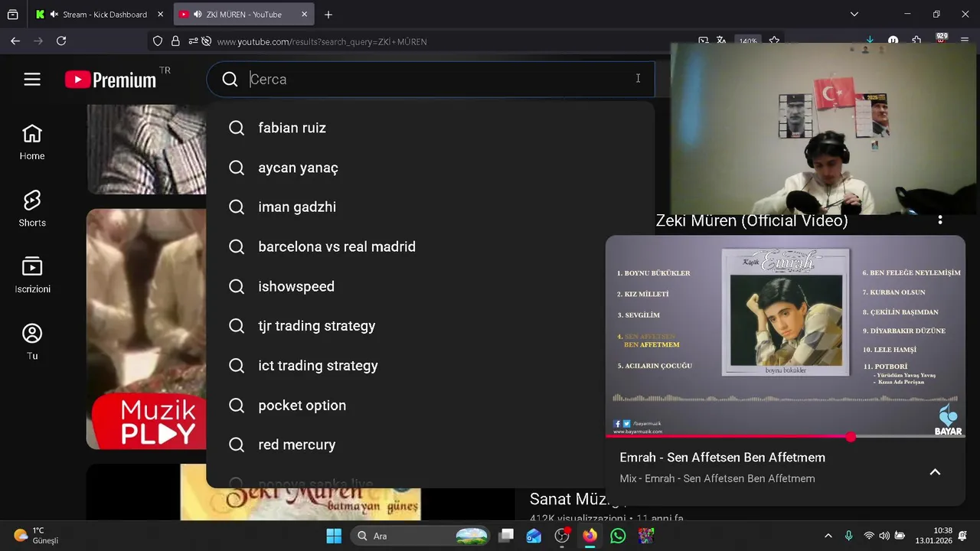Viewport: 980px width, 551px height.
Task: Click the microphone tray indicator
Action: (848, 536)
